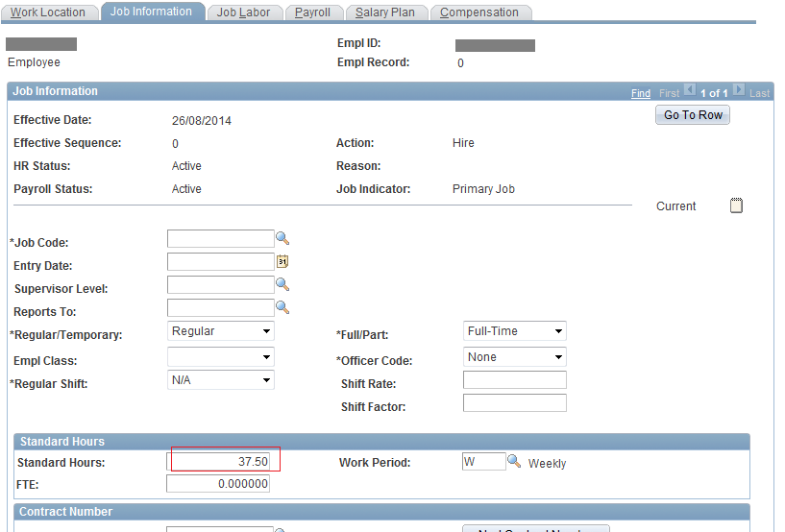The height and width of the screenshot is (532, 785).
Task: Switch to the Job Labor tab
Action: coord(243,12)
